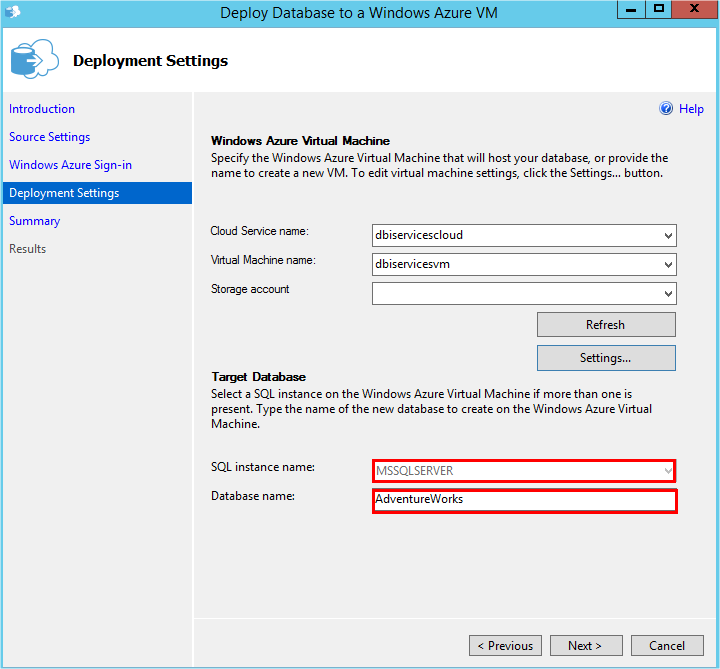Viewport: 720px width, 669px height.
Task: Go to the Introduction step
Action: (42, 109)
